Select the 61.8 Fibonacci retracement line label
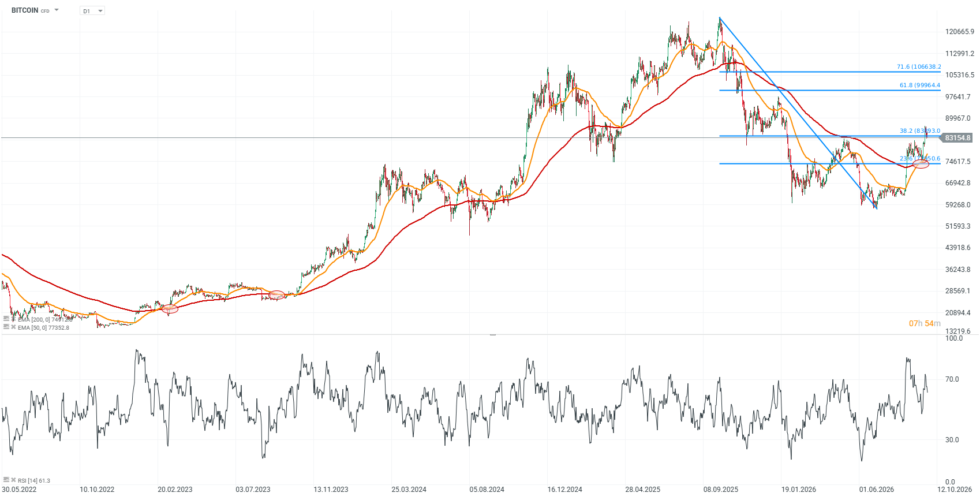This screenshot has height=500, width=980. click(920, 85)
